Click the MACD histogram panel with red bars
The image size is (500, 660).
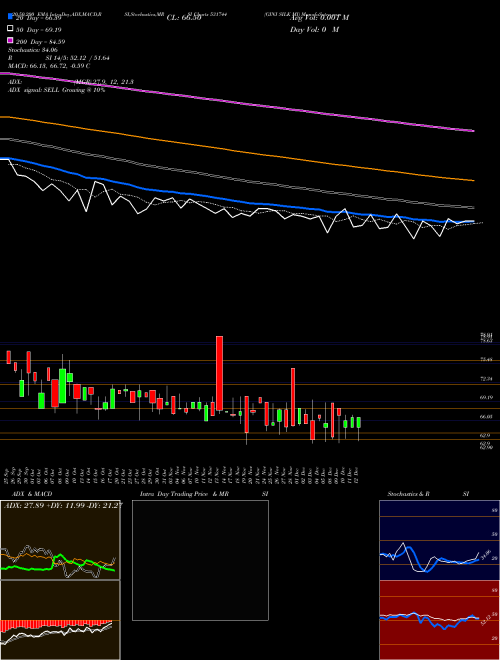[60, 620]
